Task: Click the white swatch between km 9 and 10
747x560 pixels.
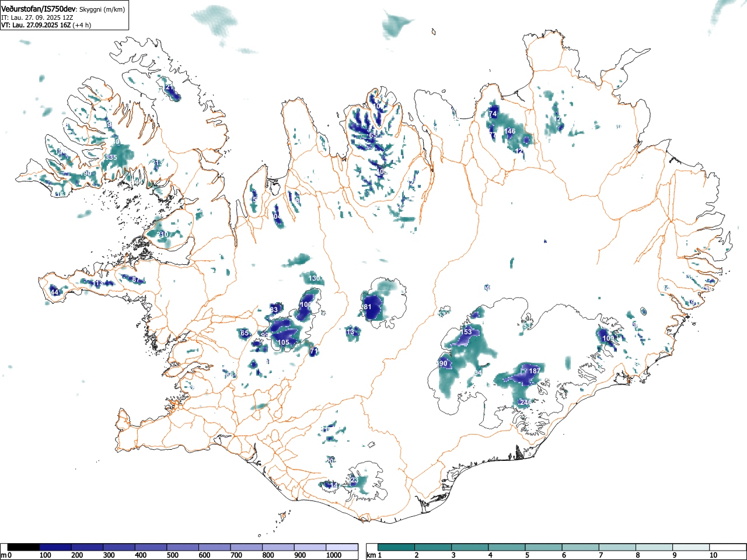Action: [x=692, y=547]
